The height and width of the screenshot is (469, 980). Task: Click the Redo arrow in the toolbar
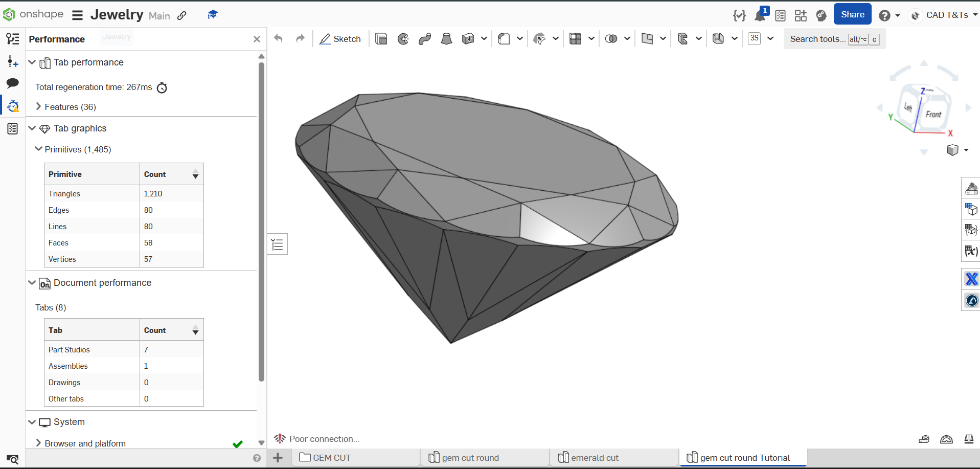tap(301, 38)
